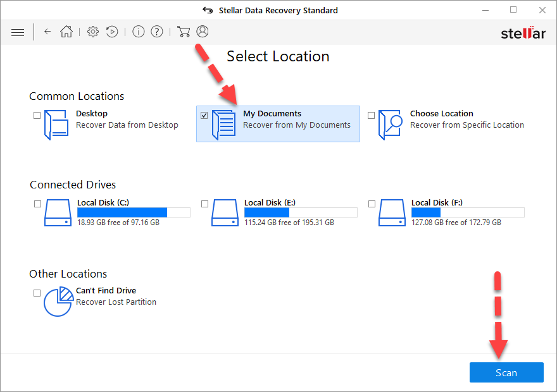The width and height of the screenshot is (557, 392).
Task: Click the resume recovery play icon
Action: [112, 32]
